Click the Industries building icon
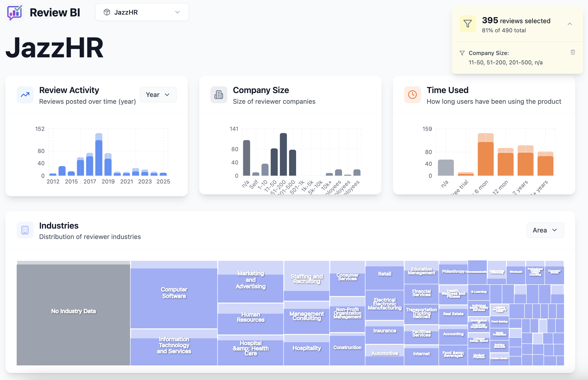588x380 pixels. (x=25, y=230)
